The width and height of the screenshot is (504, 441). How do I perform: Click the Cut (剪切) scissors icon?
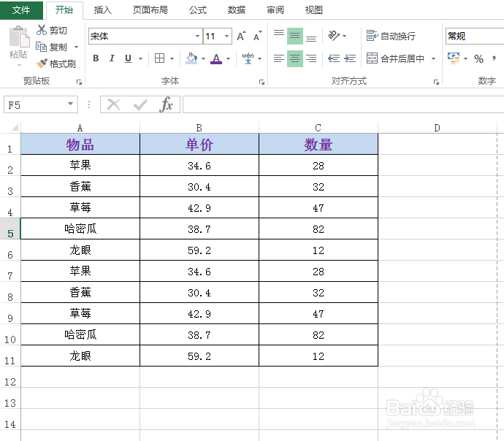[42, 30]
